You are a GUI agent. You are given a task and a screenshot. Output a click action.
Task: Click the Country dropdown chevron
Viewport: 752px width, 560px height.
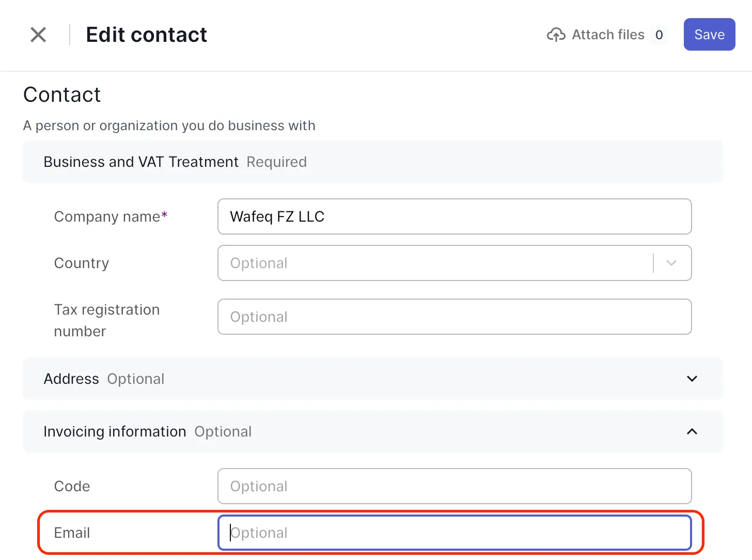671,263
